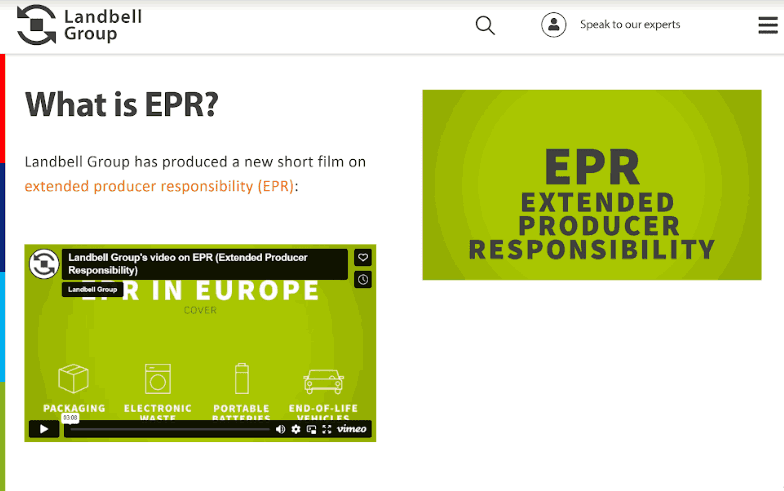Enable picture-in-picture mode
This screenshot has width=784, height=491.
[x=312, y=429]
